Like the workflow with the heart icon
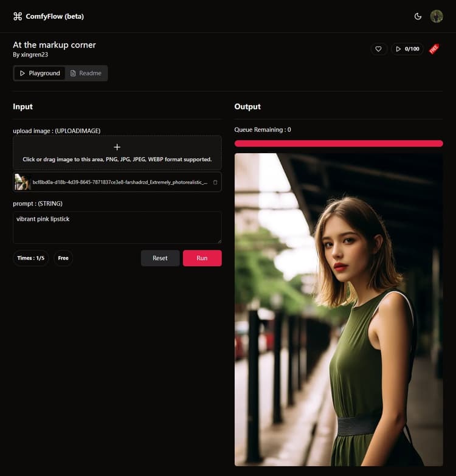The image size is (456, 476). click(378, 49)
